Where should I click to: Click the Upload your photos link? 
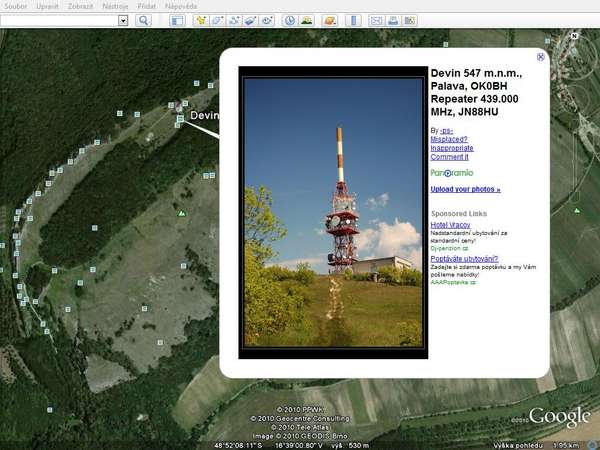(x=465, y=189)
